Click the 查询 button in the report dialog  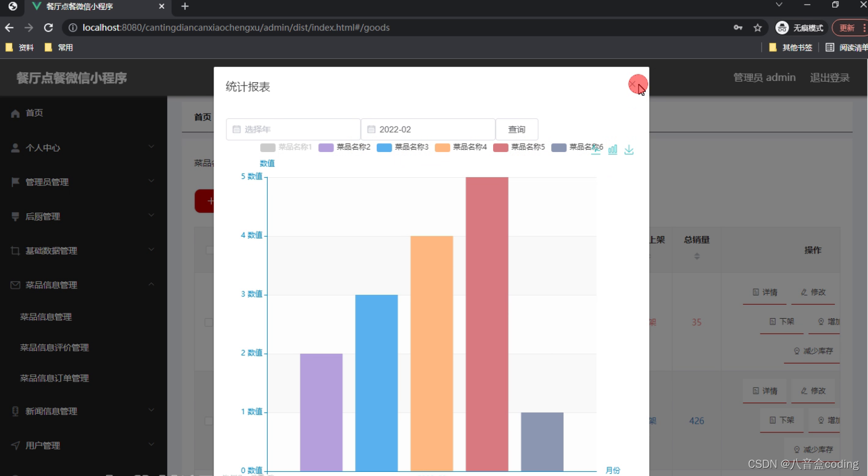[516, 129]
